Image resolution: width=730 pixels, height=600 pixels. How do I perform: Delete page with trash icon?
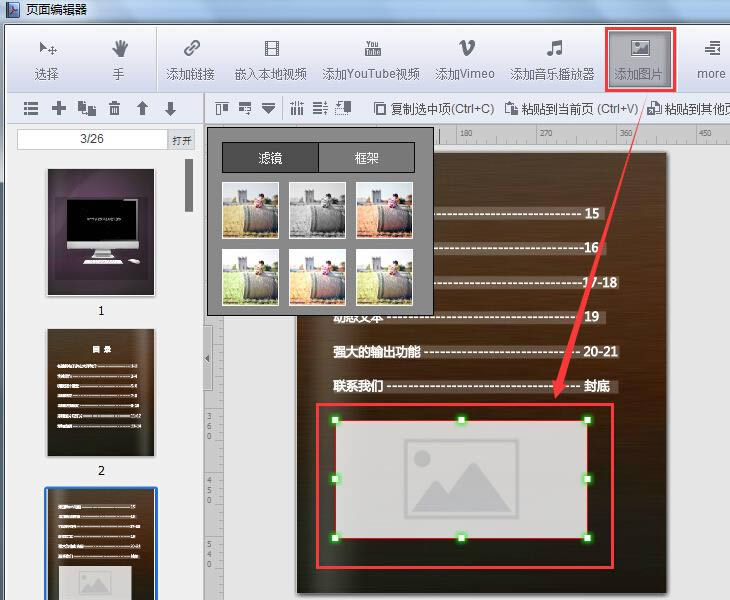(x=115, y=108)
